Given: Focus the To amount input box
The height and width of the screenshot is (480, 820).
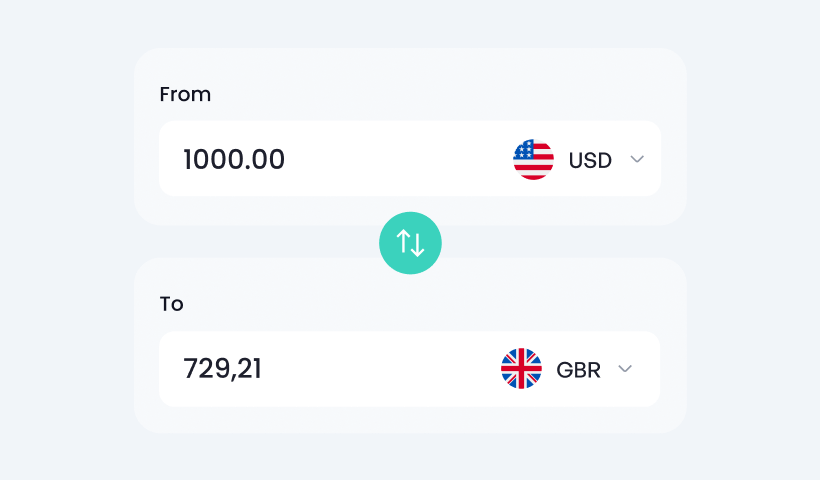Looking at the screenshot, I should coord(409,369).
